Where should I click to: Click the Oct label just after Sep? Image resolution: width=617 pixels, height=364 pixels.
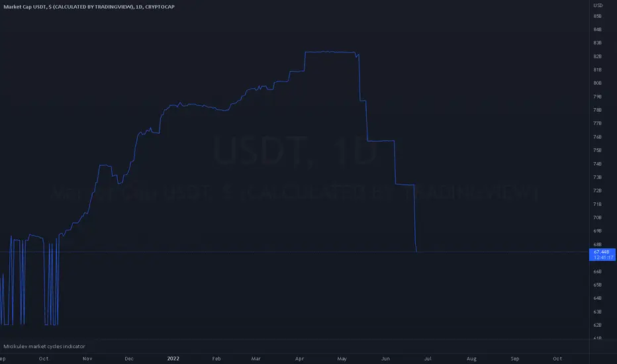557,359
